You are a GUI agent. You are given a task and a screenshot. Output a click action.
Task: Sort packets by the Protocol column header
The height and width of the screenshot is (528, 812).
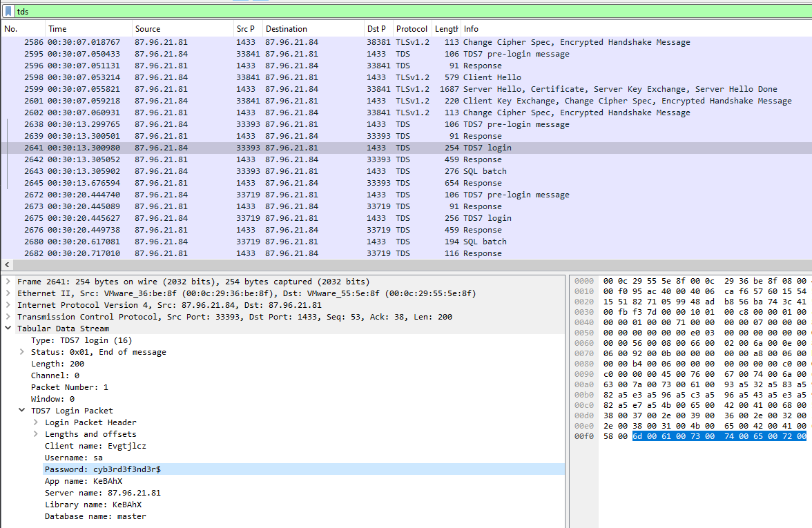[x=412, y=29]
